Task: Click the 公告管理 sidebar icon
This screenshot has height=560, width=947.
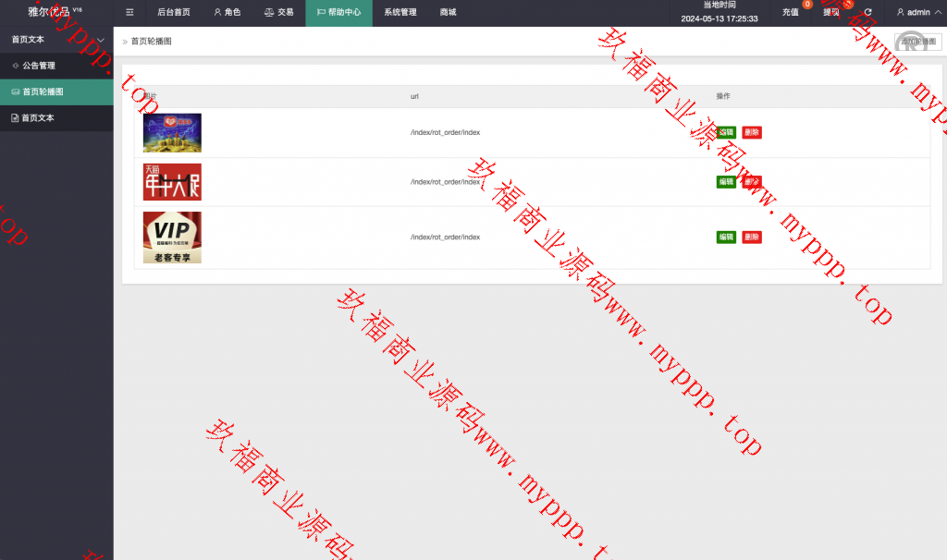Action: (15, 66)
